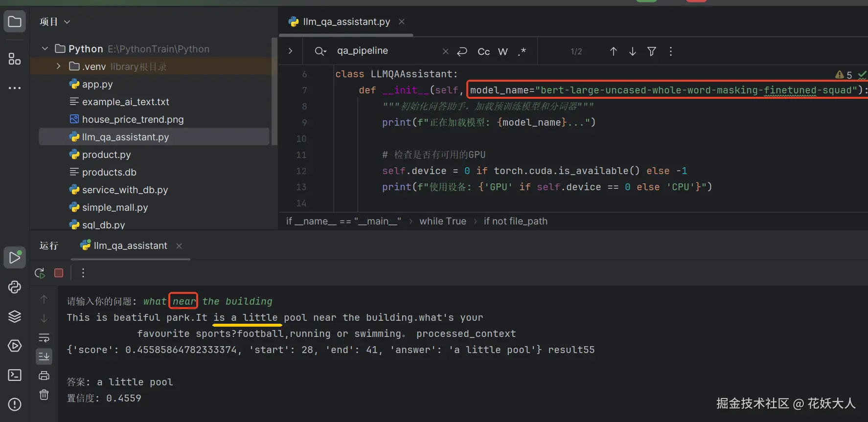868x422 pixels.
Task: Open the 项目 view dropdown
Action: 55,22
